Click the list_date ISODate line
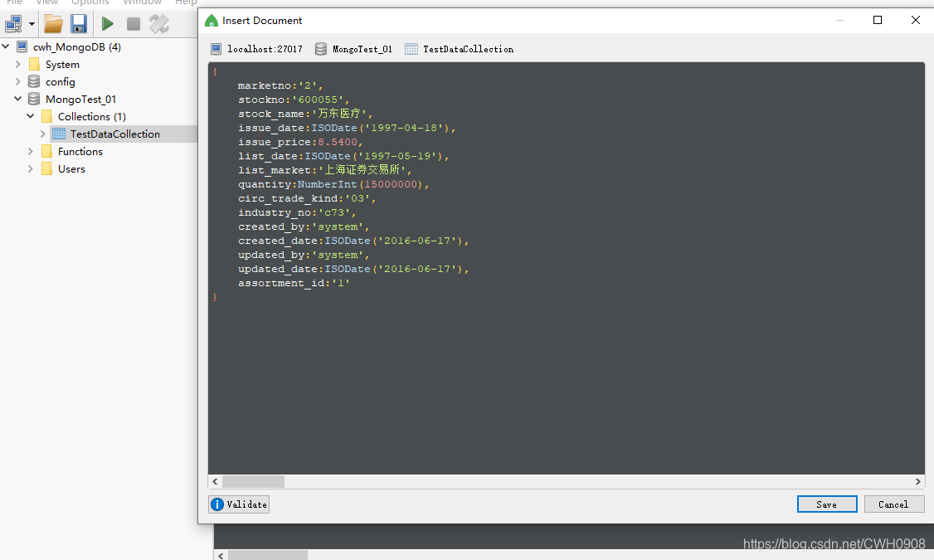 pos(343,156)
